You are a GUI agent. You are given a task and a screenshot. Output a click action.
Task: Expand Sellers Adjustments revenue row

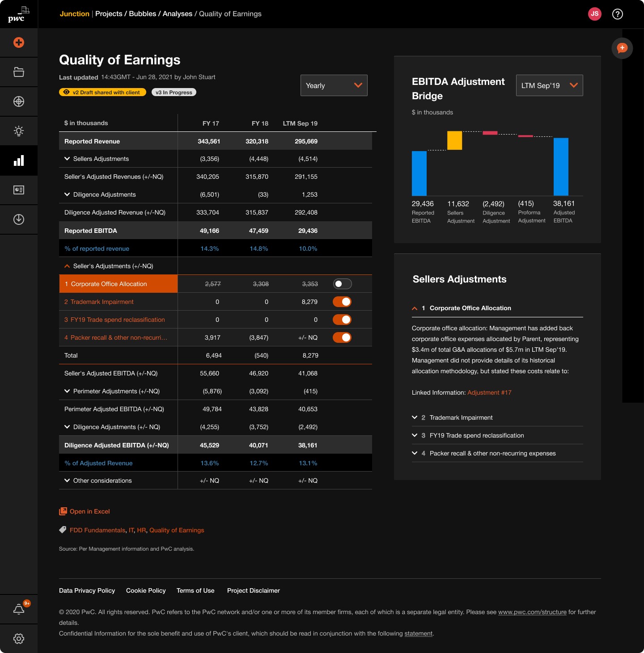67,159
